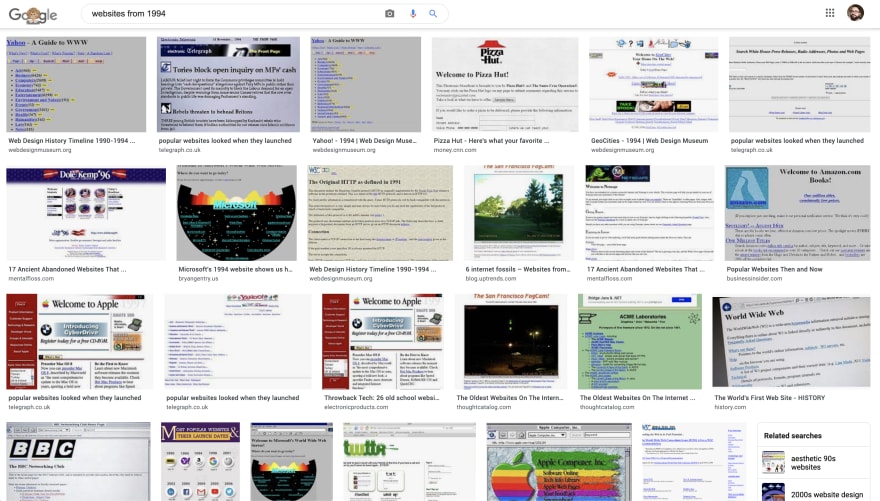Image resolution: width=880 pixels, height=501 pixels.
Task: Open the GeoCities 1994 page thumbnail
Action: (653, 85)
